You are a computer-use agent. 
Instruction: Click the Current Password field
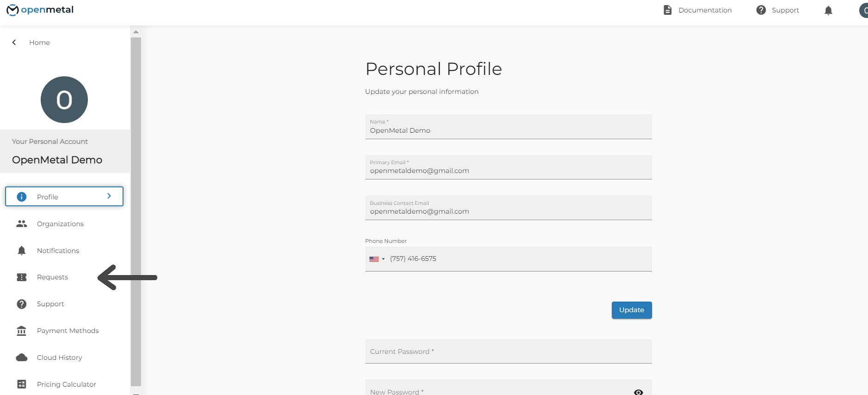508,351
